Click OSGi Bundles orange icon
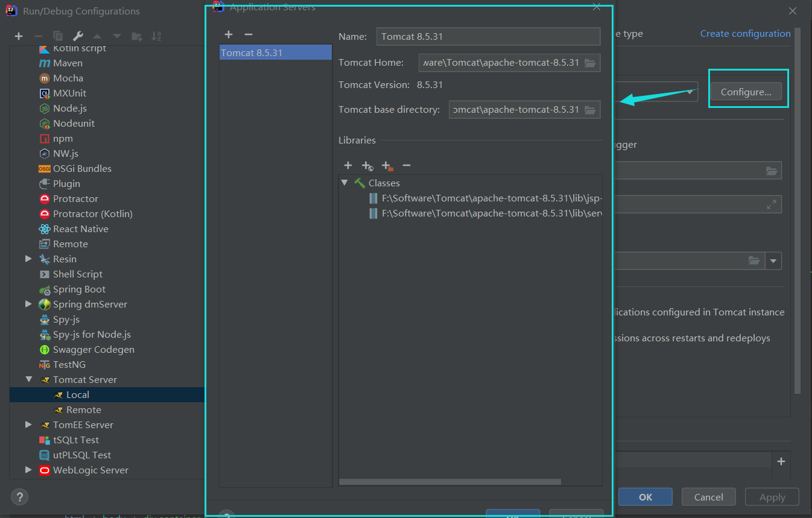The width and height of the screenshot is (812, 518). pos(44,168)
